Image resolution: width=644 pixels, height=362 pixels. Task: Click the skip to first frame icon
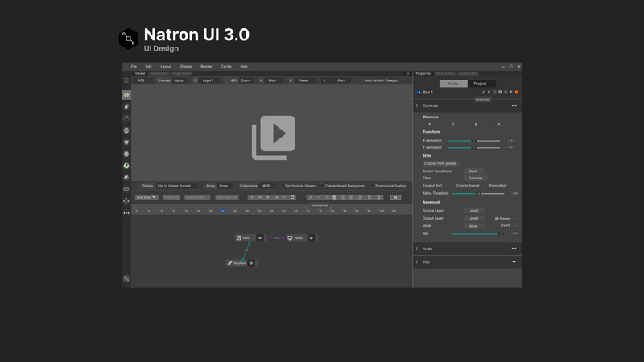(x=252, y=197)
